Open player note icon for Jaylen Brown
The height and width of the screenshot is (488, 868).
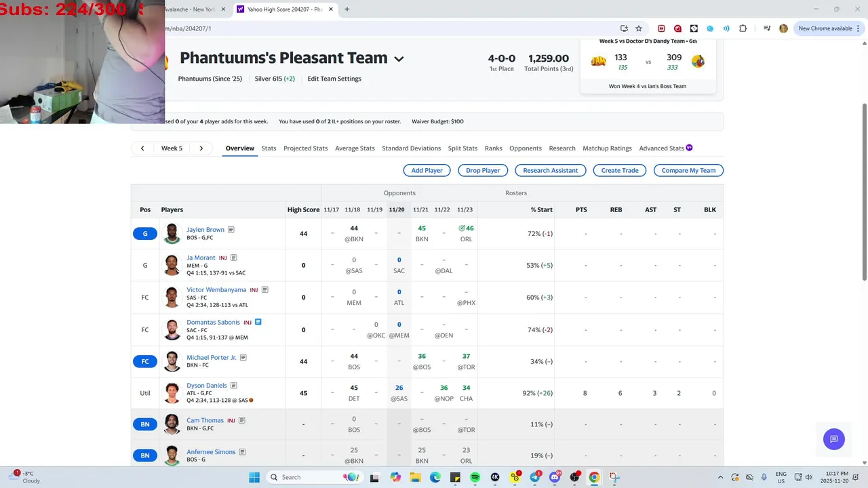point(231,230)
